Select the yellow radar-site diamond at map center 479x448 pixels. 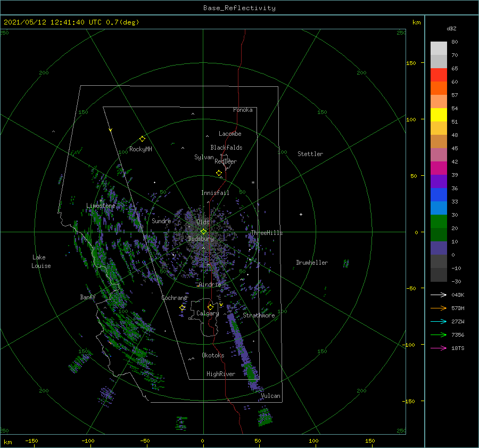(203, 232)
